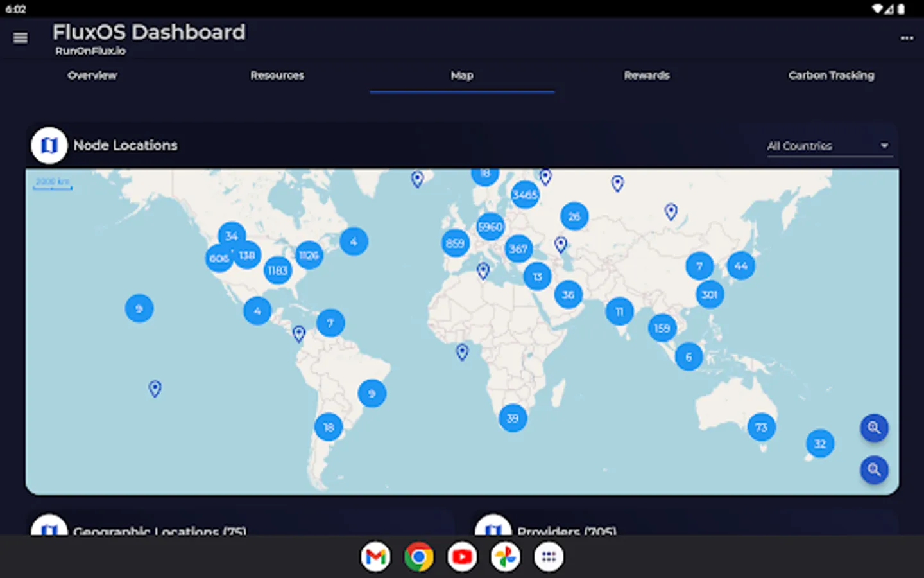This screenshot has height=578, width=924.
Task: Click the 6:02 clock in the status bar
Action: click(x=15, y=9)
